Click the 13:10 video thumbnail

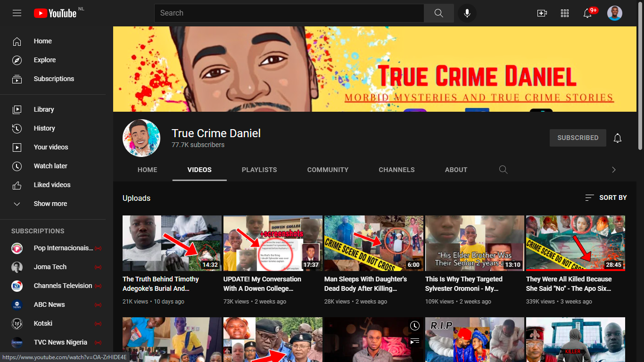point(475,243)
